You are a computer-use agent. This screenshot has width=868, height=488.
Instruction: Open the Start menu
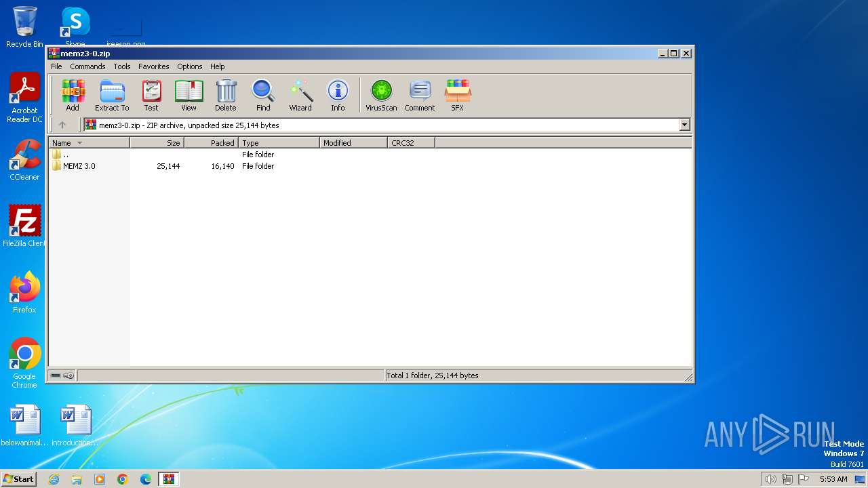click(x=18, y=479)
